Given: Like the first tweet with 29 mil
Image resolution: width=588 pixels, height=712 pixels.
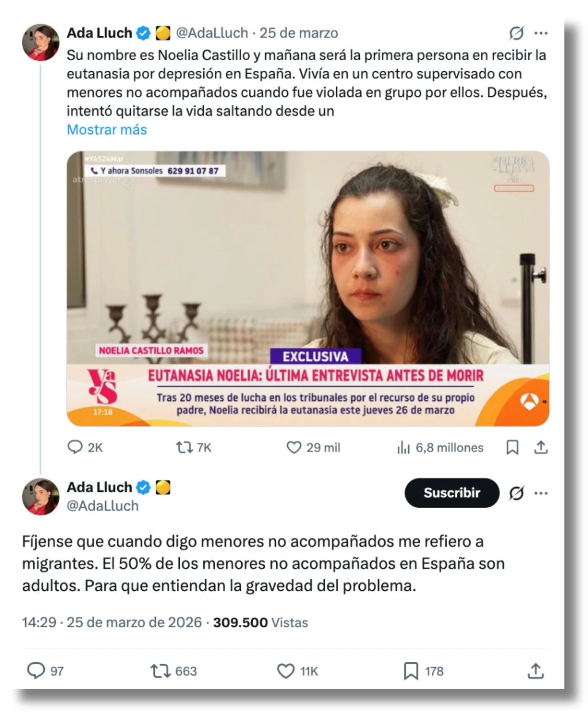Looking at the screenshot, I should point(294,447).
